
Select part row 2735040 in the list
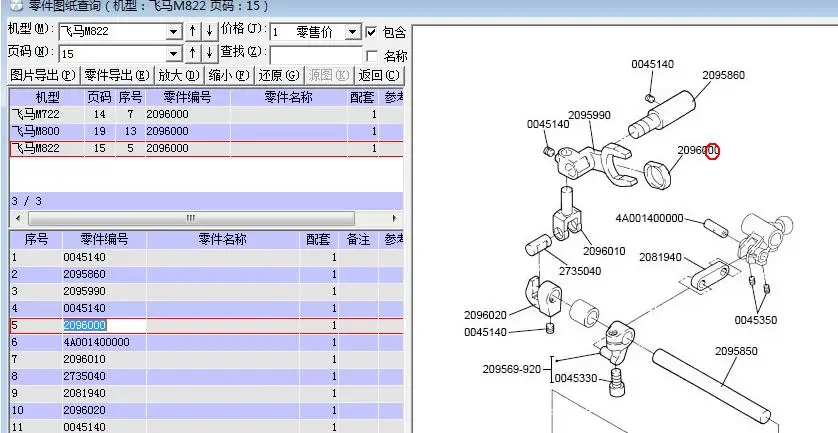(x=206, y=376)
